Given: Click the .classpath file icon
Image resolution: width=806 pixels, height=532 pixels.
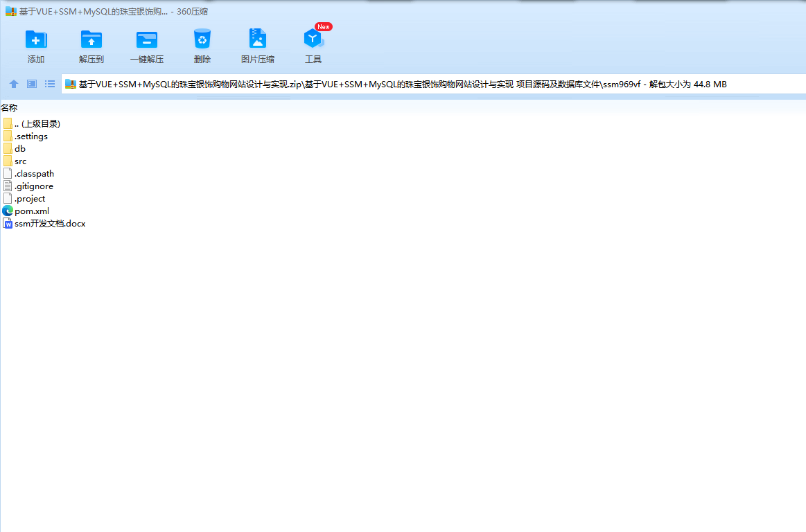Looking at the screenshot, I should coord(8,173).
